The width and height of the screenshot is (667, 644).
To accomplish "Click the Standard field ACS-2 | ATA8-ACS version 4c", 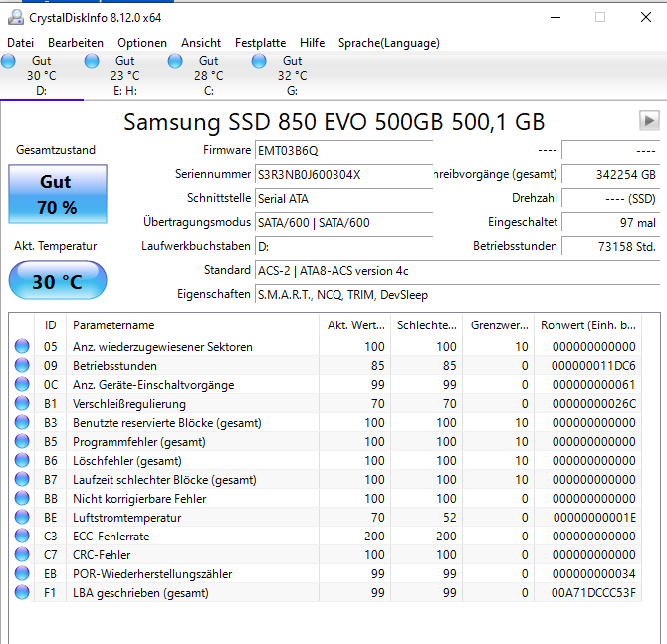I will click(x=457, y=271).
